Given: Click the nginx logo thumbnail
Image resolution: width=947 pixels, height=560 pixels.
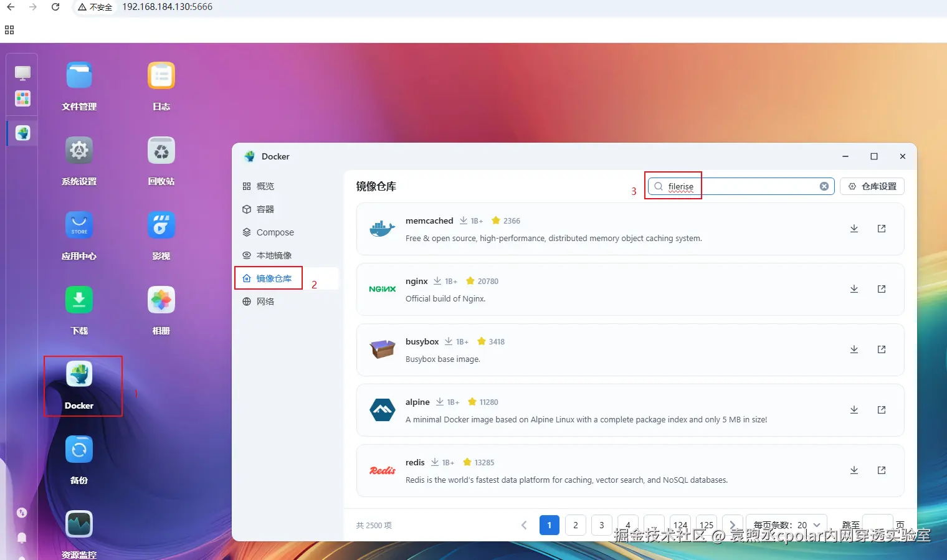Looking at the screenshot, I should click(383, 289).
